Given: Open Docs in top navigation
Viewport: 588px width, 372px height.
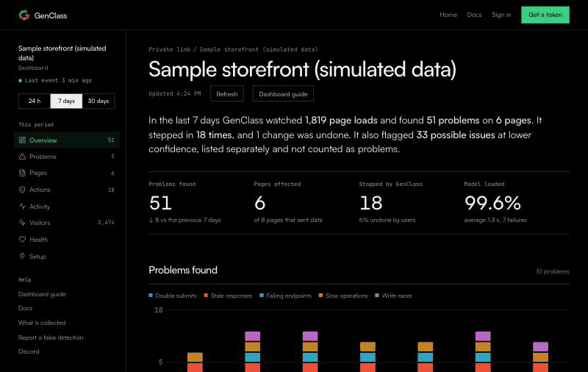Looking at the screenshot, I should tap(474, 15).
